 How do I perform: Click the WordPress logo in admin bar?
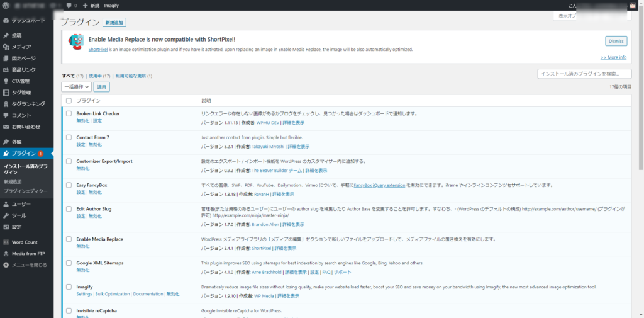[6, 6]
